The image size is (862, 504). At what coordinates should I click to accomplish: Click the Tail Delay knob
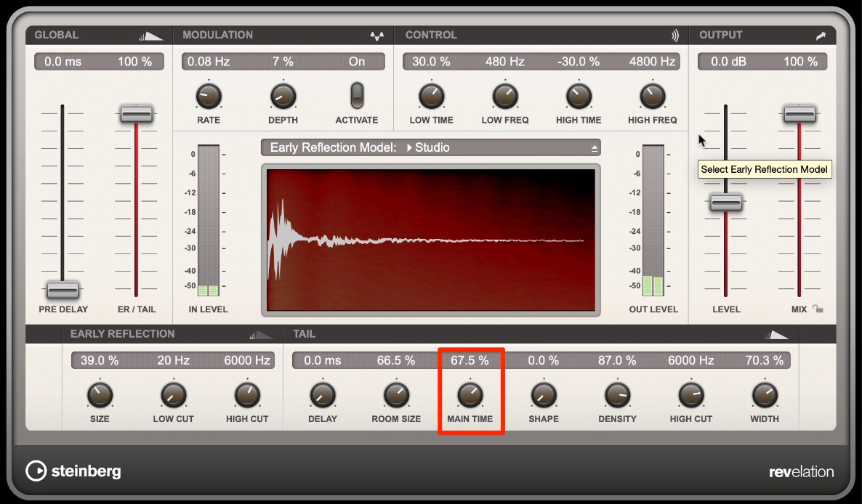coord(323,395)
